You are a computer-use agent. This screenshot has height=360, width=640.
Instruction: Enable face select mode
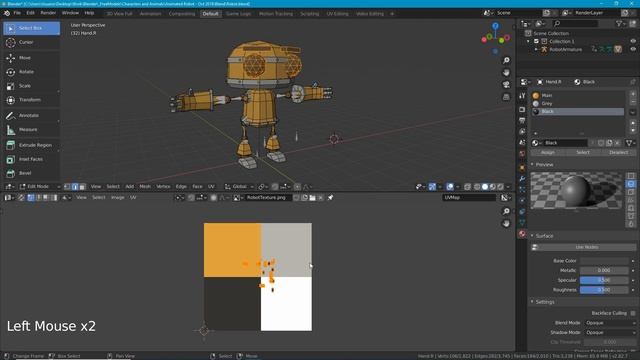pos(82,187)
